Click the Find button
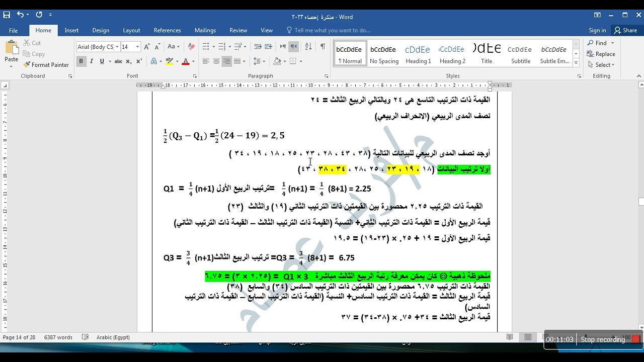The image size is (644, 362). (597, 43)
